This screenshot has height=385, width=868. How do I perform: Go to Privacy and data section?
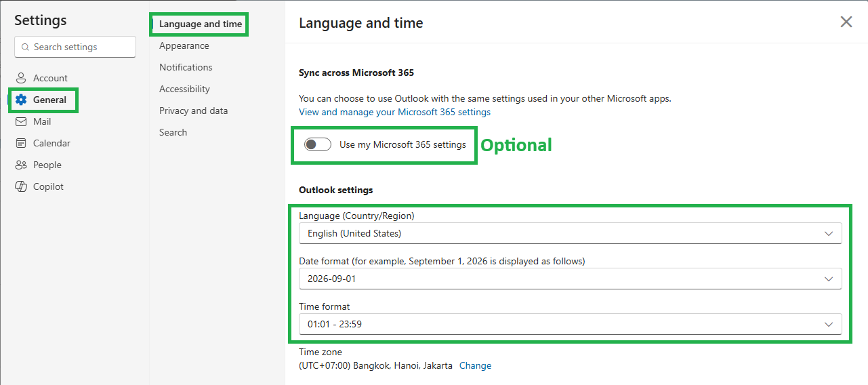(x=194, y=110)
